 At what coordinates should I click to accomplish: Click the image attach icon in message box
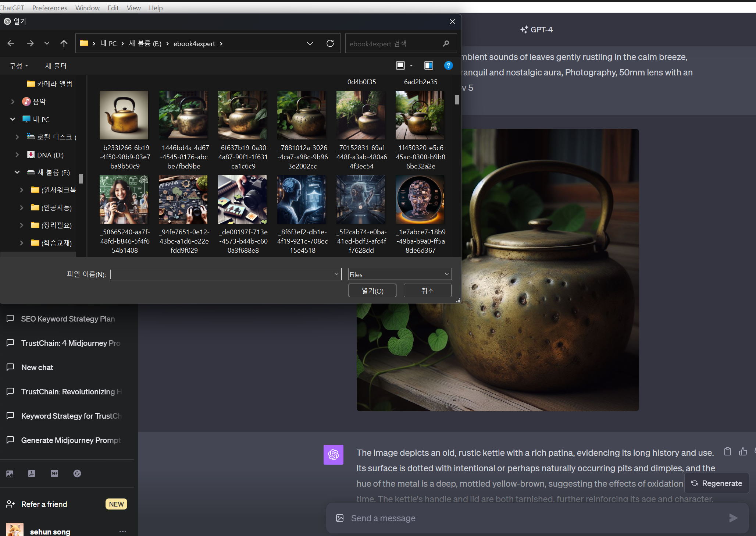point(340,518)
